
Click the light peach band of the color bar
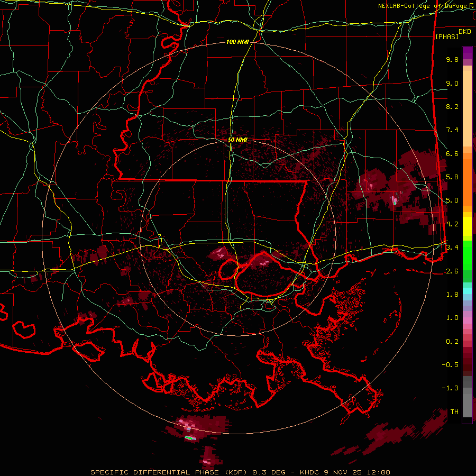click(467, 108)
